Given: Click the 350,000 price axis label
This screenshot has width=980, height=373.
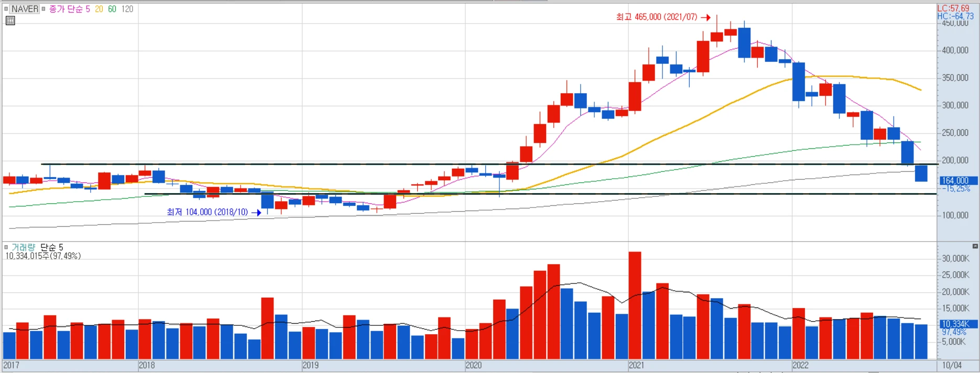Looking at the screenshot, I should [955, 78].
